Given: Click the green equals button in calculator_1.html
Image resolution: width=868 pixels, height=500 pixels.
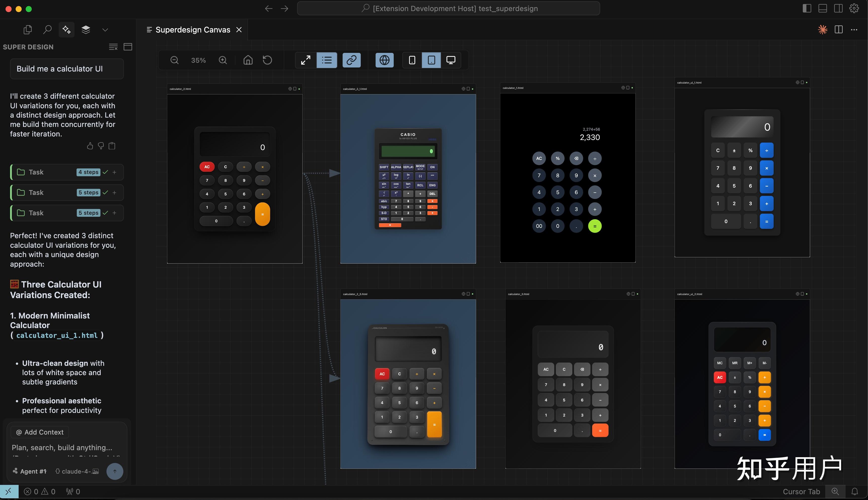Looking at the screenshot, I should click(x=595, y=226).
